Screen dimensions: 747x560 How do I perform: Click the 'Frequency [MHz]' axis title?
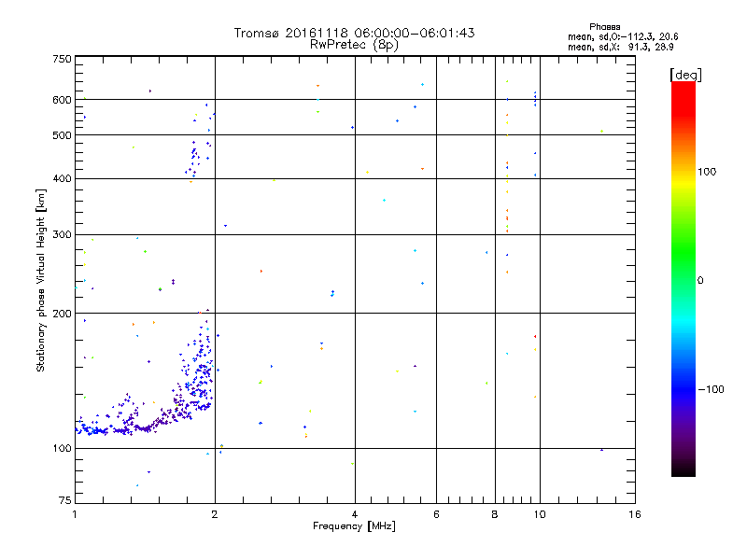[x=354, y=526]
